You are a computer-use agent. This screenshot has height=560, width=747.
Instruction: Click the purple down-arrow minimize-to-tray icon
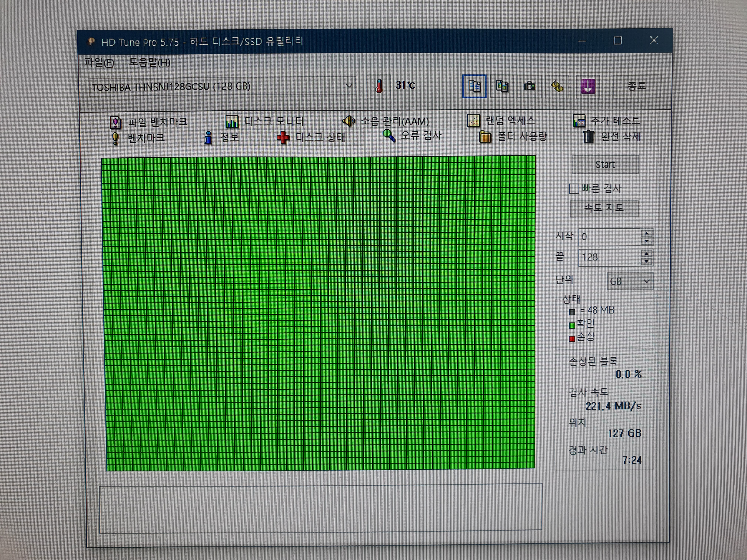pyautogui.click(x=588, y=86)
